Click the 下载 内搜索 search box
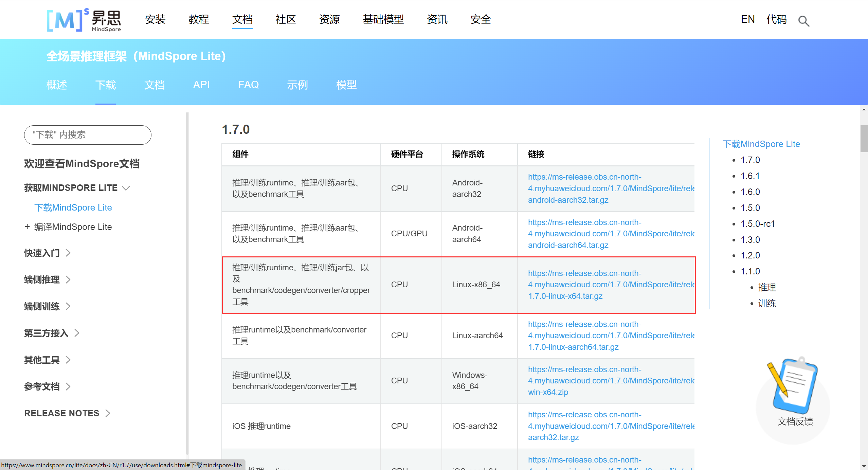Image resolution: width=868 pixels, height=470 pixels. [87, 135]
